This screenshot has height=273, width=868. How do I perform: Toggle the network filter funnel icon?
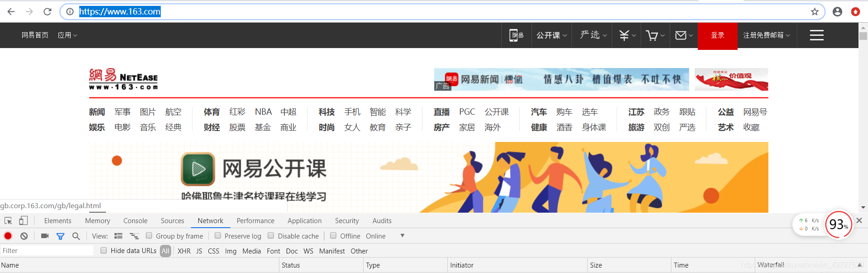(x=60, y=236)
